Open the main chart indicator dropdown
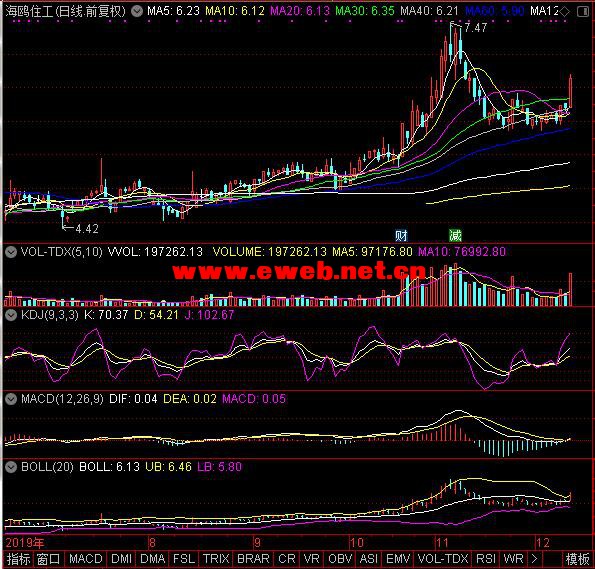Image resolution: width=595 pixels, height=569 pixels. tap(137, 11)
